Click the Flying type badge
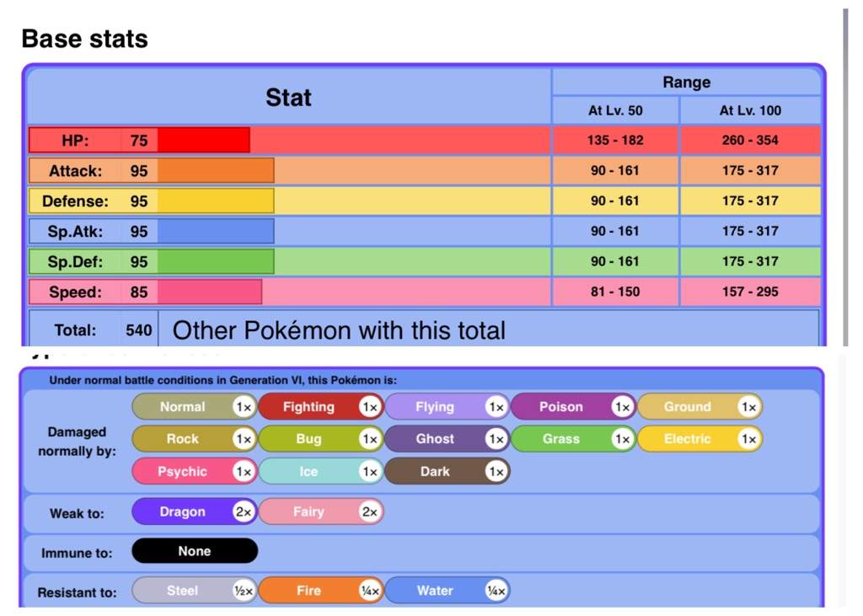 (x=435, y=407)
